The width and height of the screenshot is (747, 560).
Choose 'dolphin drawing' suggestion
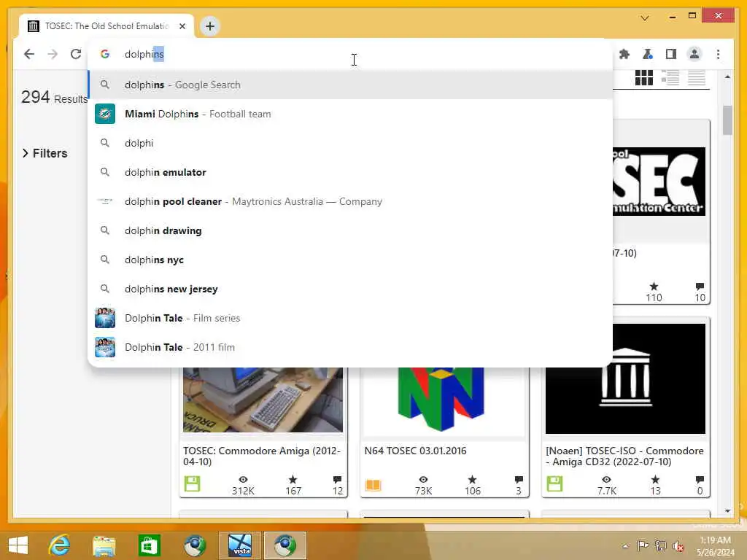tap(350, 230)
